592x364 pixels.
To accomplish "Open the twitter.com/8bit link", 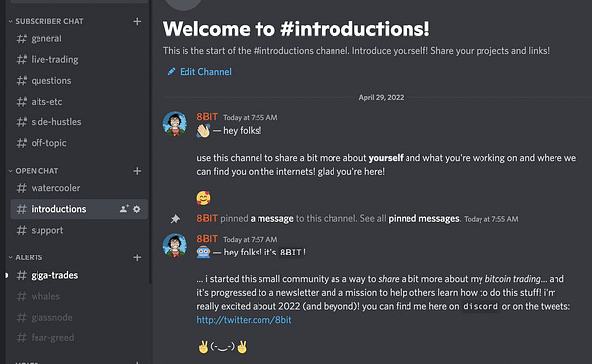I will point(244,320).
